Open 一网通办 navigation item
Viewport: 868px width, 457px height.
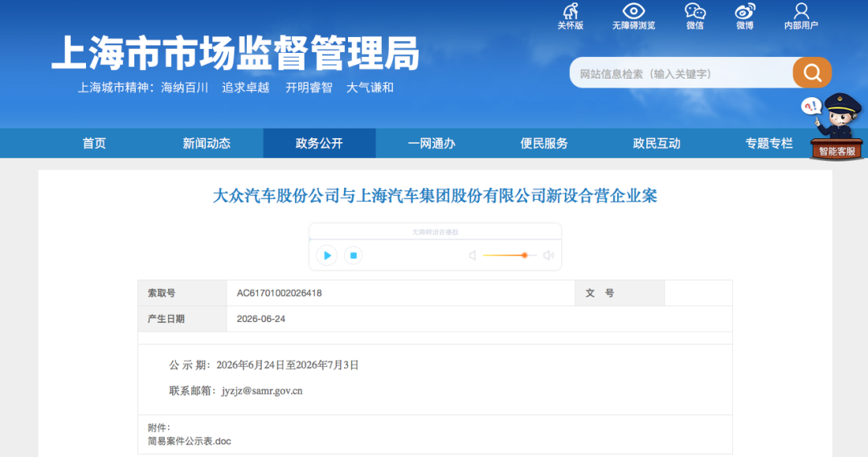coord(432,143)
